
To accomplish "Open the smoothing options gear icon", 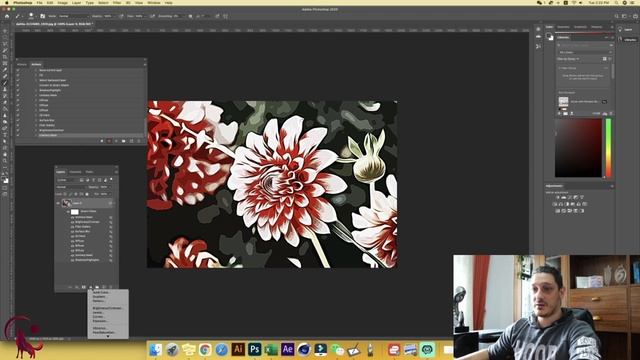I will click(190, 16).
